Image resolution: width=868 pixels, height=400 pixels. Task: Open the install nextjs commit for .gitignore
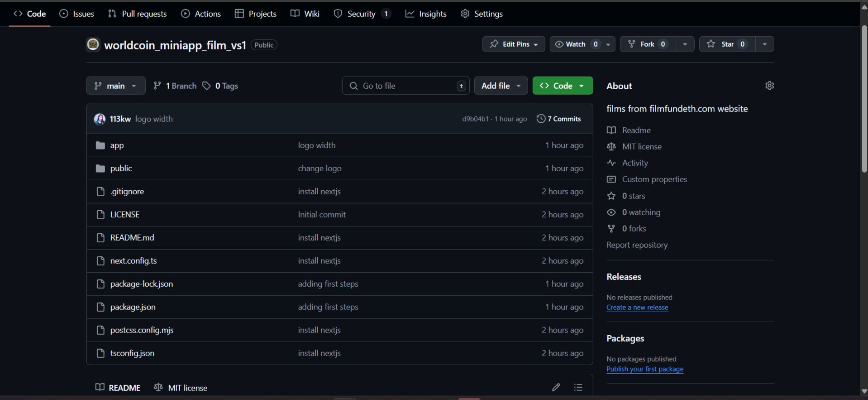coord(319,192)
